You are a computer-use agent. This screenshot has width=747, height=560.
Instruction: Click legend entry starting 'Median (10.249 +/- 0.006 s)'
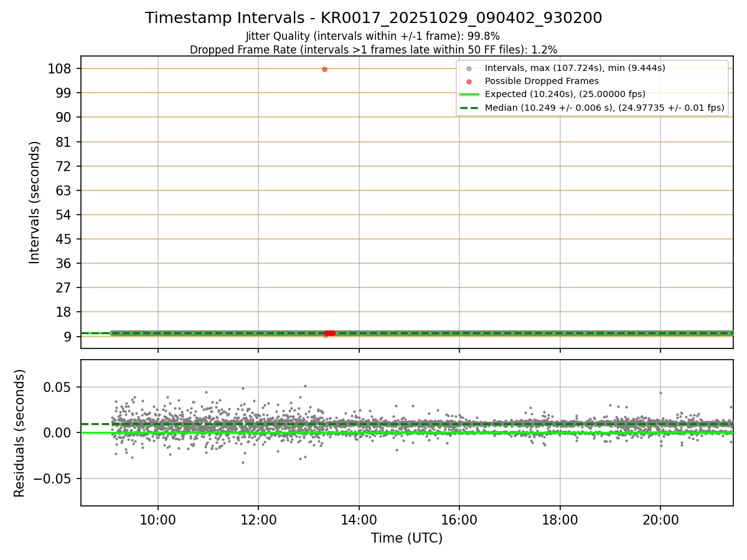[604, 108]
